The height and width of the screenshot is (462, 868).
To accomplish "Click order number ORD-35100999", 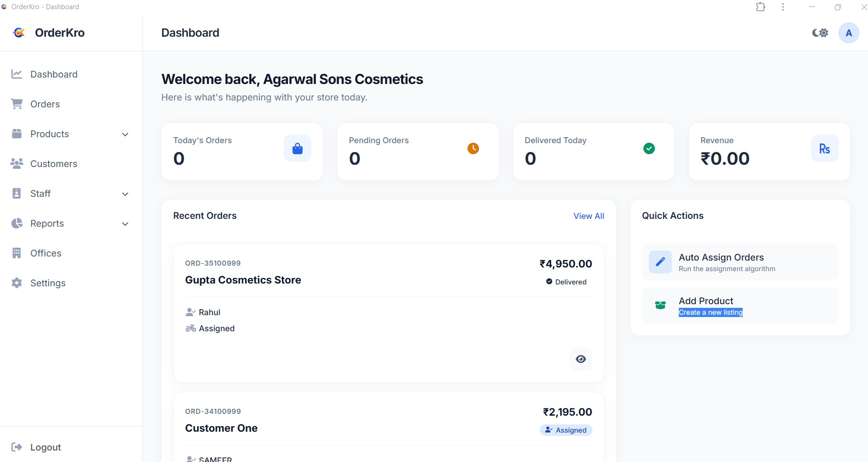I will click(x=213, y=263).
